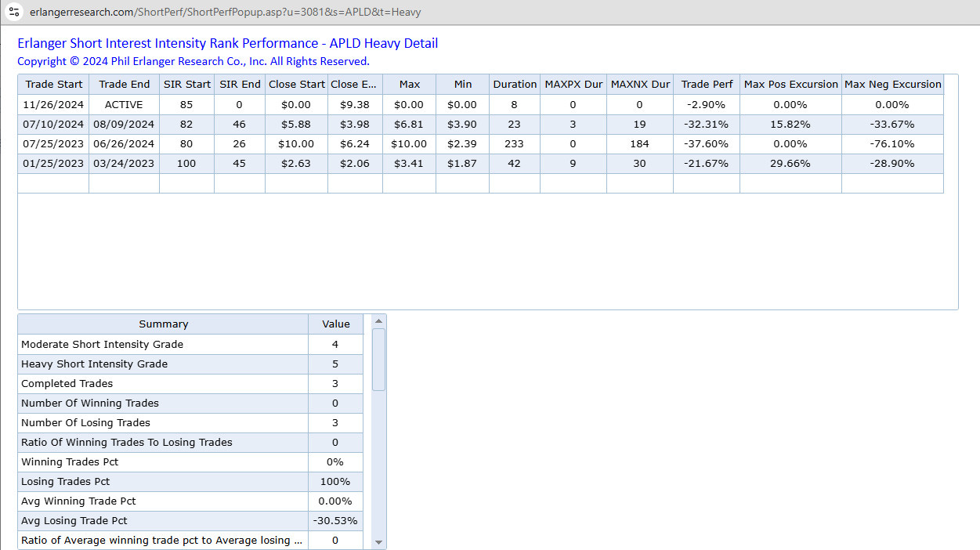
Task: Select the 07/25/2023 trade start cell
Action: pos(53,144)
